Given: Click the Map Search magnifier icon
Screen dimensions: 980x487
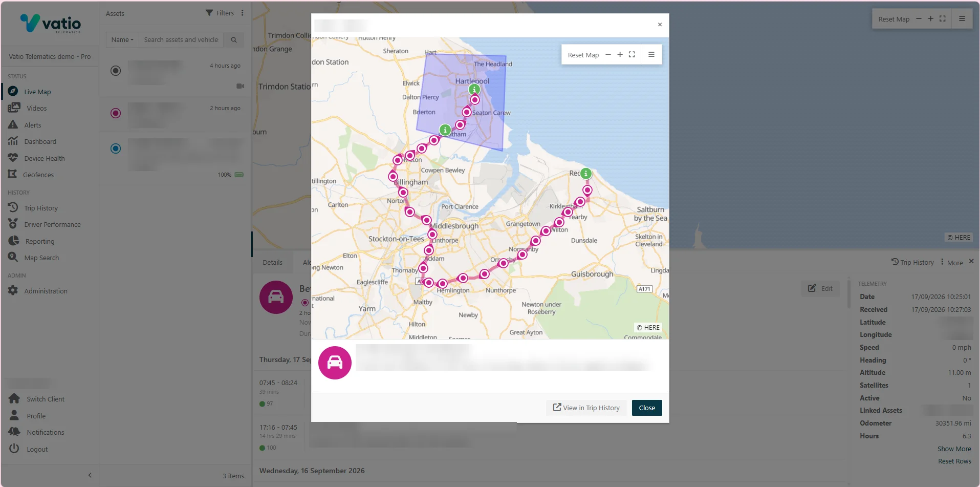Looking at the screenshot, I should pyautogui.click(x=13, y=257).
